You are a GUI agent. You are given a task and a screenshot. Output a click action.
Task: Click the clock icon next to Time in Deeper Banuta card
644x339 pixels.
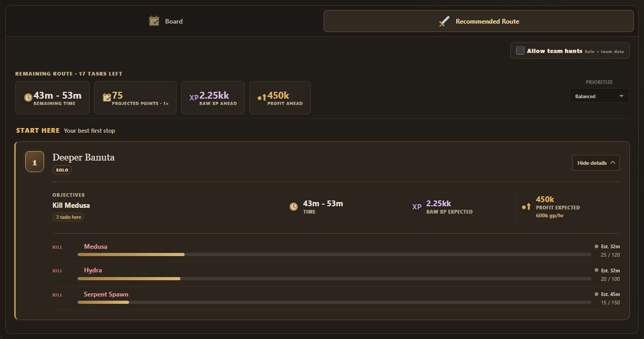point(294,207)
